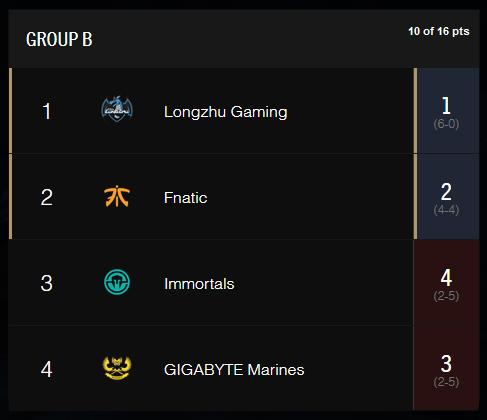Click the yellow GIGABYTE Marines logo
Image resolution: width=487 pixels, height=420 pixels.
point(117,368)
